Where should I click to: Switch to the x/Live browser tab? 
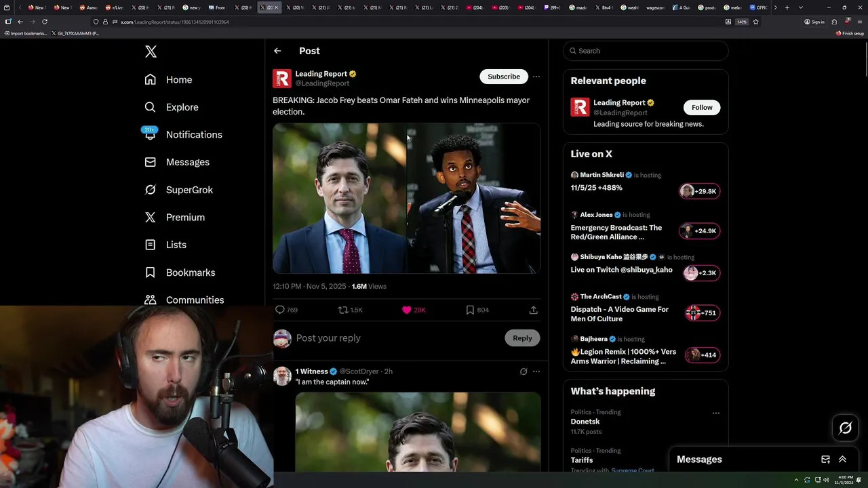[113, 7]
